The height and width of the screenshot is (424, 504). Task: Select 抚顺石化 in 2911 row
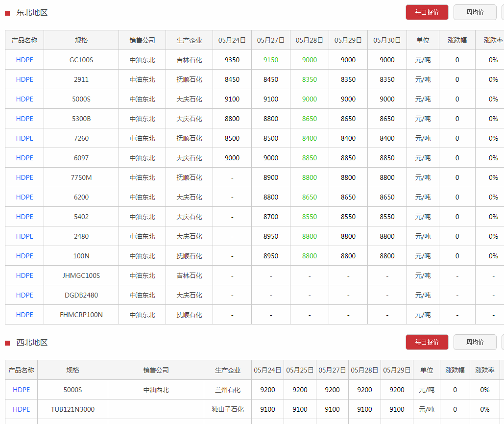(189, 79)
